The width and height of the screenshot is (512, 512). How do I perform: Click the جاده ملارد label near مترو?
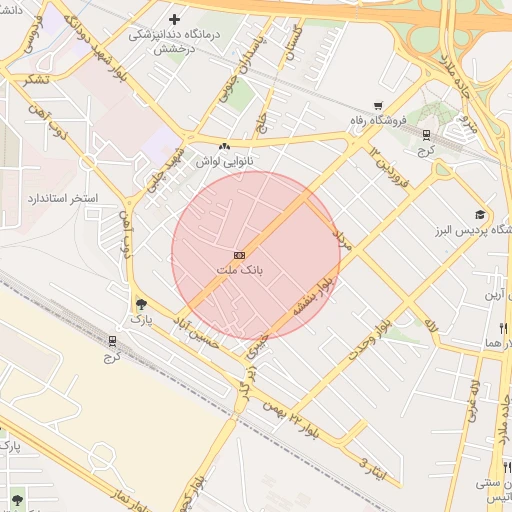pyautogui.click(x=455, y=76)
